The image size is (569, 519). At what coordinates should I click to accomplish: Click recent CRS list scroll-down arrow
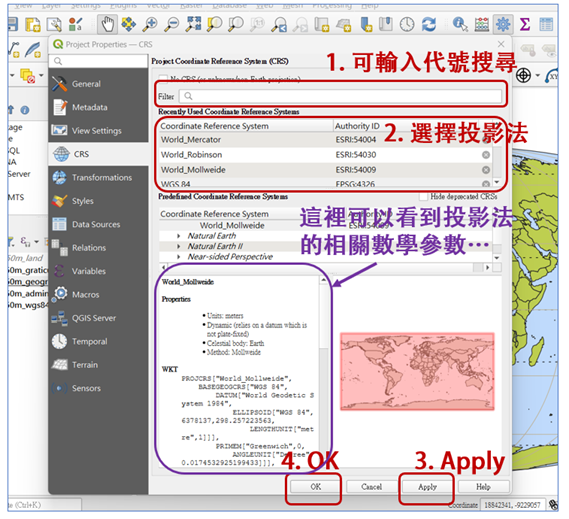(x=497, y=182)
